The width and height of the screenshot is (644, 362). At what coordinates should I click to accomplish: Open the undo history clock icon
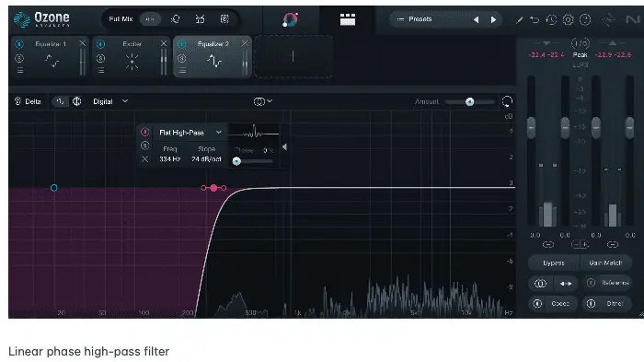click(x=551, y=19)
